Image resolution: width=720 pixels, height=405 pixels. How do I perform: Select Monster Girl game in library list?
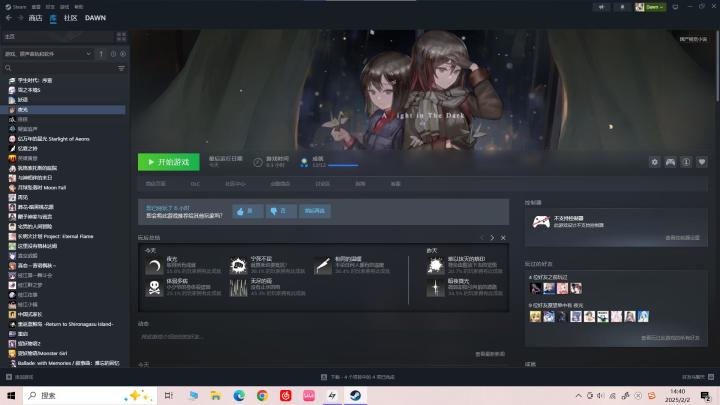click(42, 353)
